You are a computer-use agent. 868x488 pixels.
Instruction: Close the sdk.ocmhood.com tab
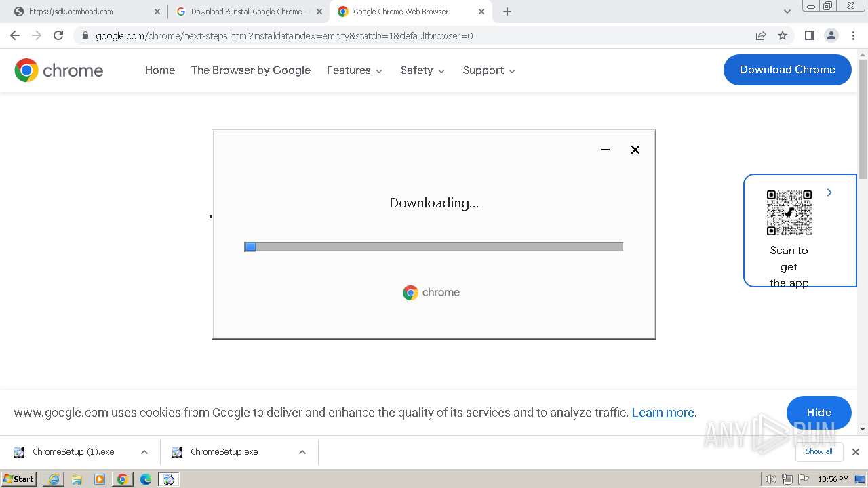157,12
